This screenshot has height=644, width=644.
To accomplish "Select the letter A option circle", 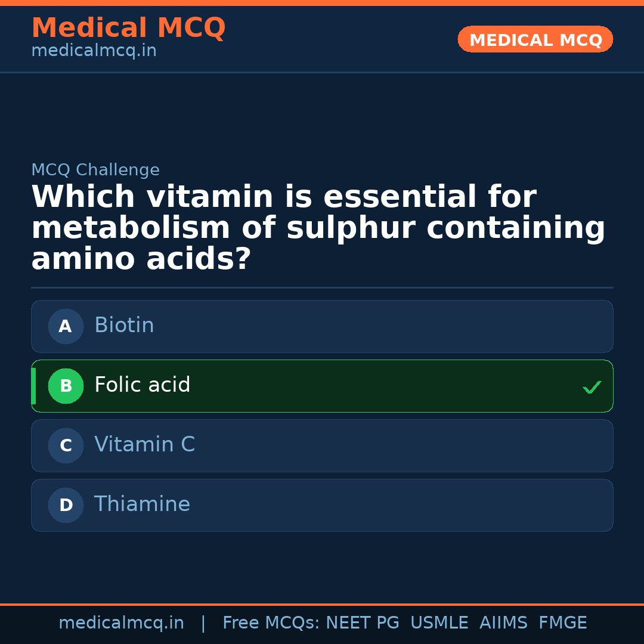I will (66, 326).
